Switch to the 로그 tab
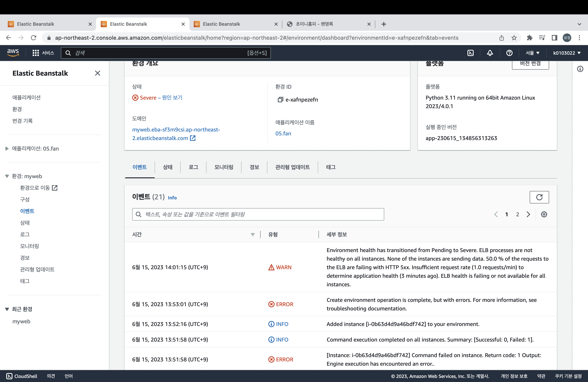 point(193,167)
